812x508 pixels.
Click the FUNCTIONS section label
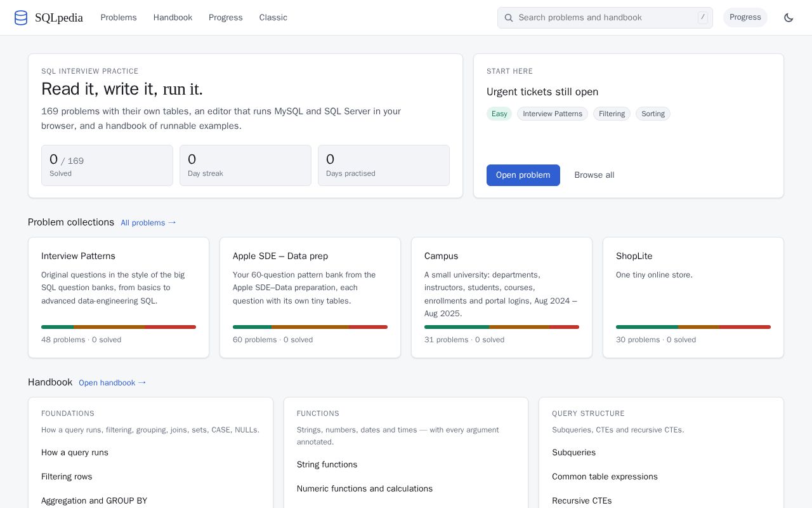318,413
